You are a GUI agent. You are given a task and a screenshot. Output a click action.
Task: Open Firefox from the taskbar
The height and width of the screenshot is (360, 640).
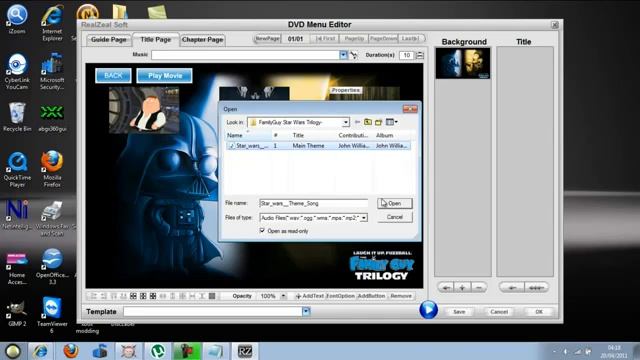tap(71, 351)
